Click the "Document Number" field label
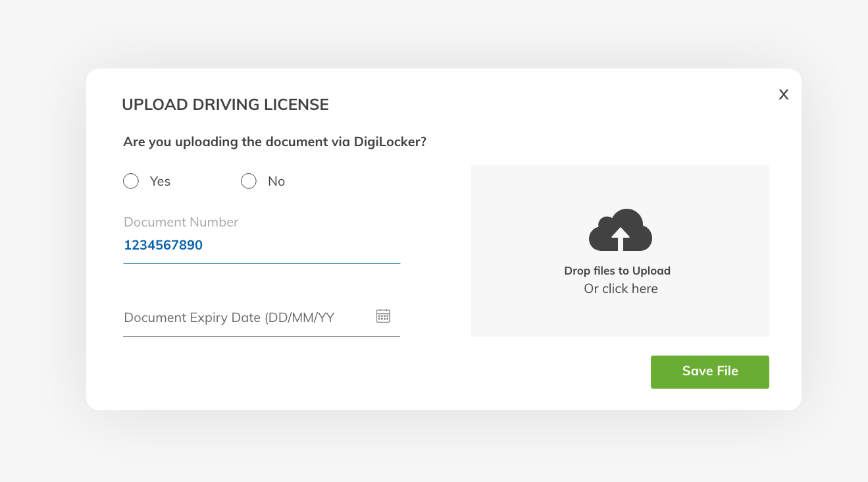Viewport: 868px width, 482px height. click(181, 222)
